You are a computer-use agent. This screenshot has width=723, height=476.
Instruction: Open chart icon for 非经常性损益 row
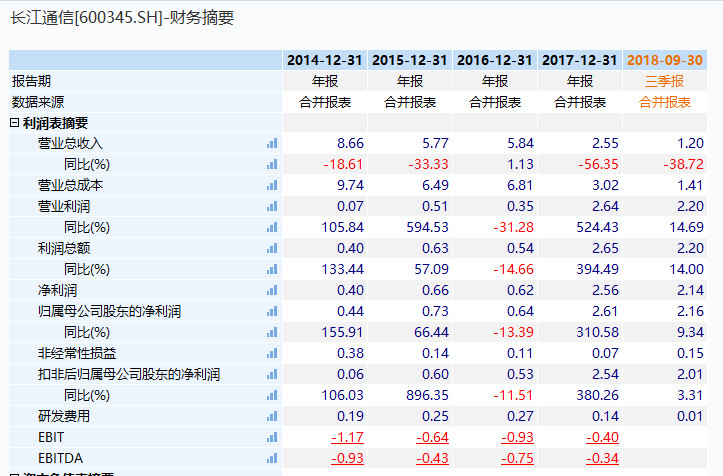coord(272,353)
